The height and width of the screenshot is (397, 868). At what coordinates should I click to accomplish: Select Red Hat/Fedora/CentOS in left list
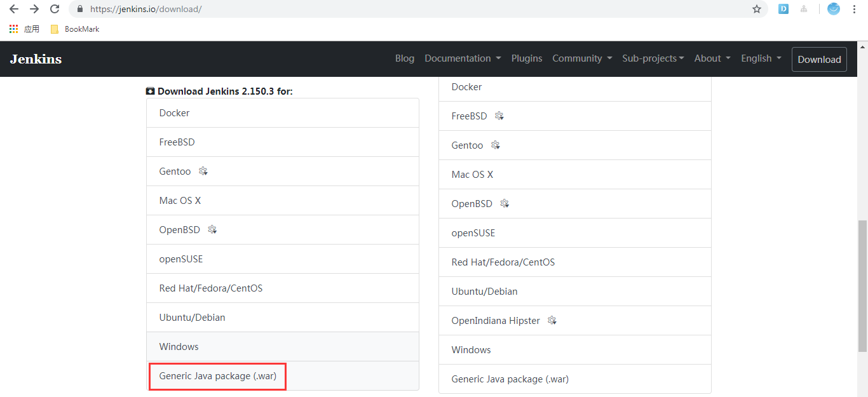click(283, 288)
